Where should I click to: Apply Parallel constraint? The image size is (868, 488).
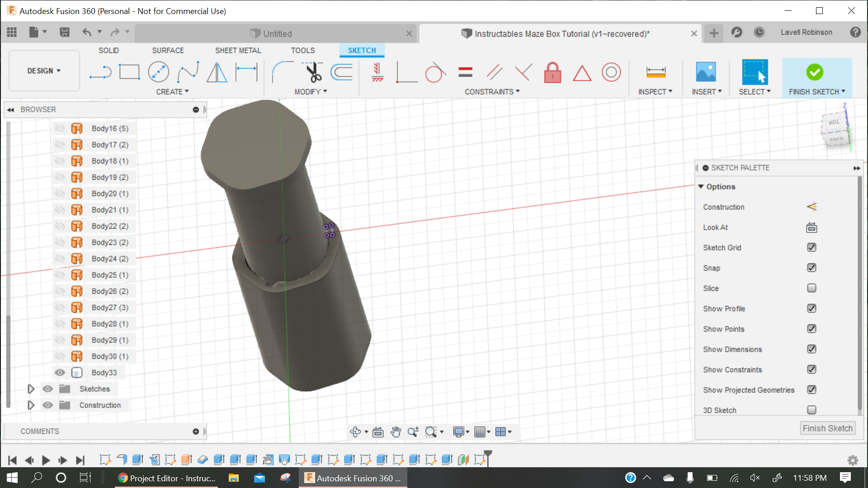[x=494, y=72]
